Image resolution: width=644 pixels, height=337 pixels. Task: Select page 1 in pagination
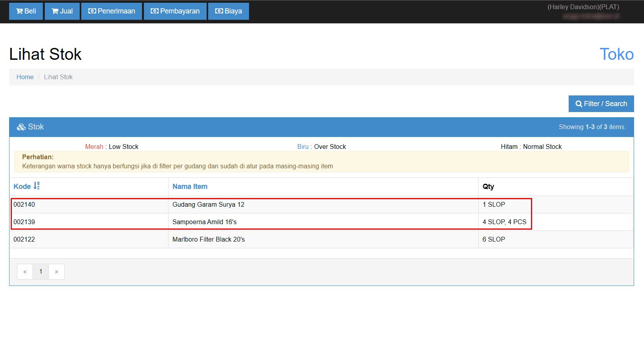tap(41, 272)
